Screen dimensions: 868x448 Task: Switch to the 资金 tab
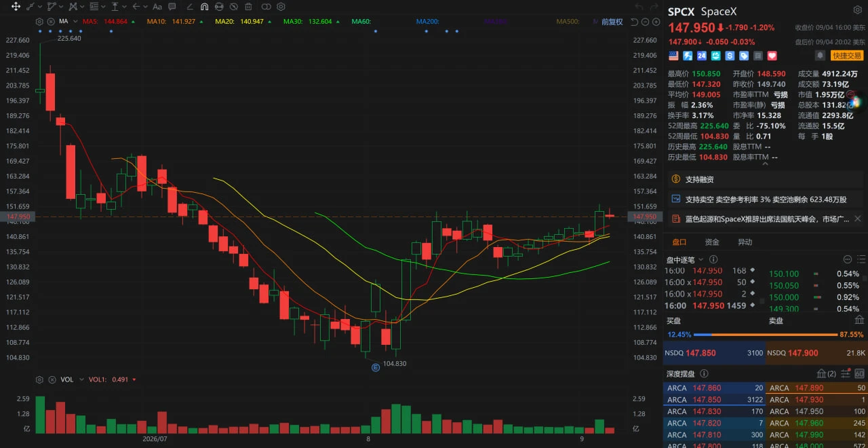(x=712, y=242)
